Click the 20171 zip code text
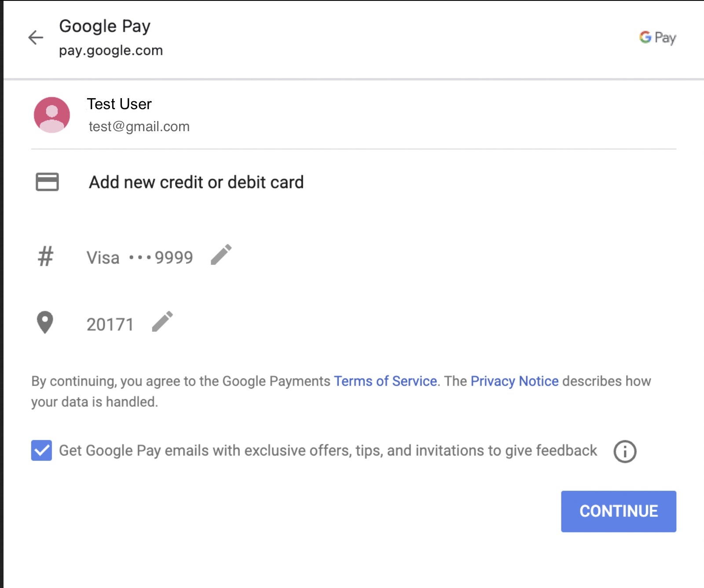This screenshot has width=704, height=588. (110, 325)
